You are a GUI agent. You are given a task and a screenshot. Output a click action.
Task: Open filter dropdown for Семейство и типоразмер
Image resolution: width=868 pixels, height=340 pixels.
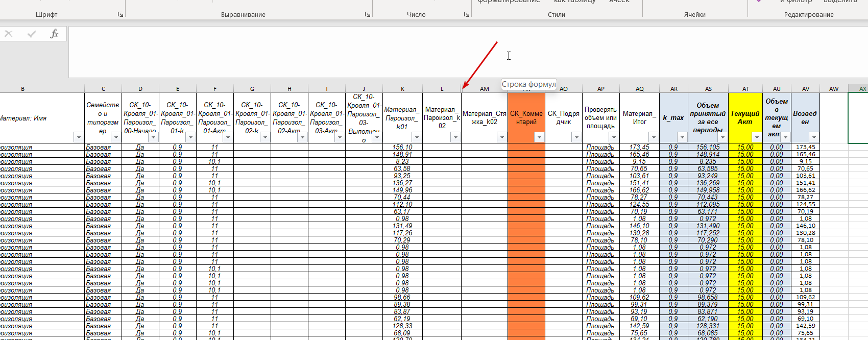click(x=116, y=137)
